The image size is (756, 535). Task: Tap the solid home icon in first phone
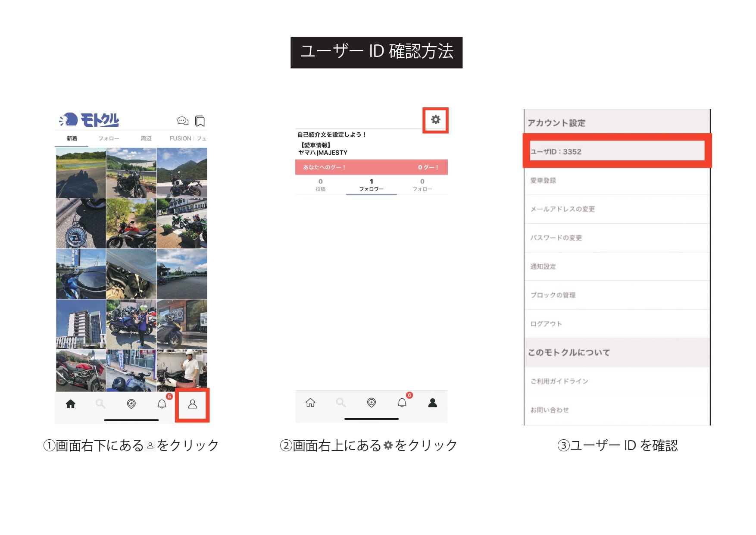pos(71,404)
